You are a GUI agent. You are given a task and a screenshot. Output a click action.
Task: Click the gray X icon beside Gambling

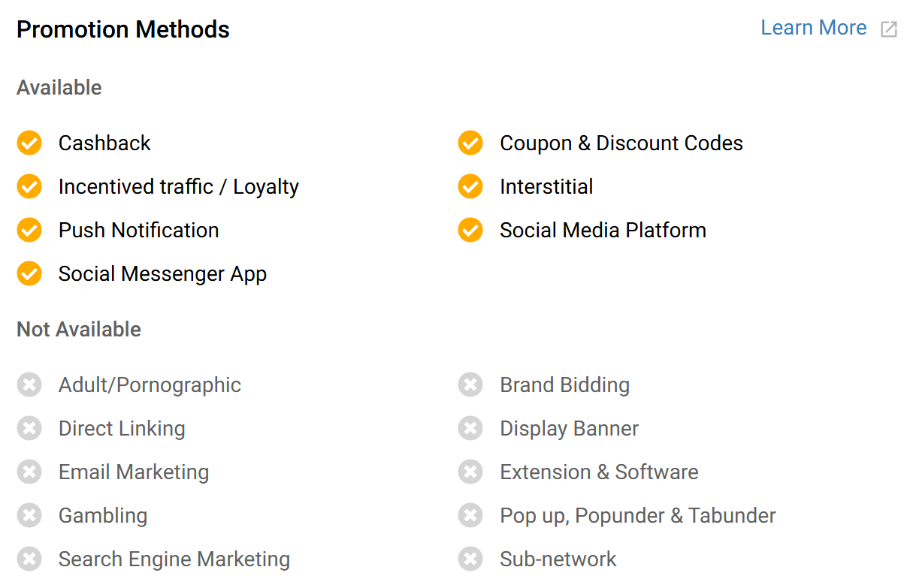(x=29, y=516)
